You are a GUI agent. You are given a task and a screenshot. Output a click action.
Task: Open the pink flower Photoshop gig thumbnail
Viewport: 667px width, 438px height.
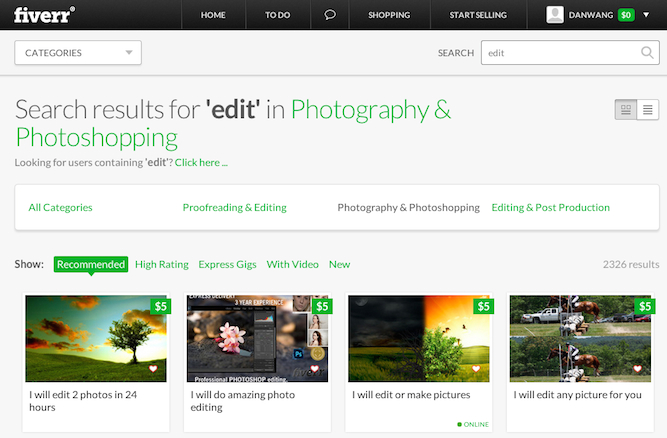pos(257,338)
